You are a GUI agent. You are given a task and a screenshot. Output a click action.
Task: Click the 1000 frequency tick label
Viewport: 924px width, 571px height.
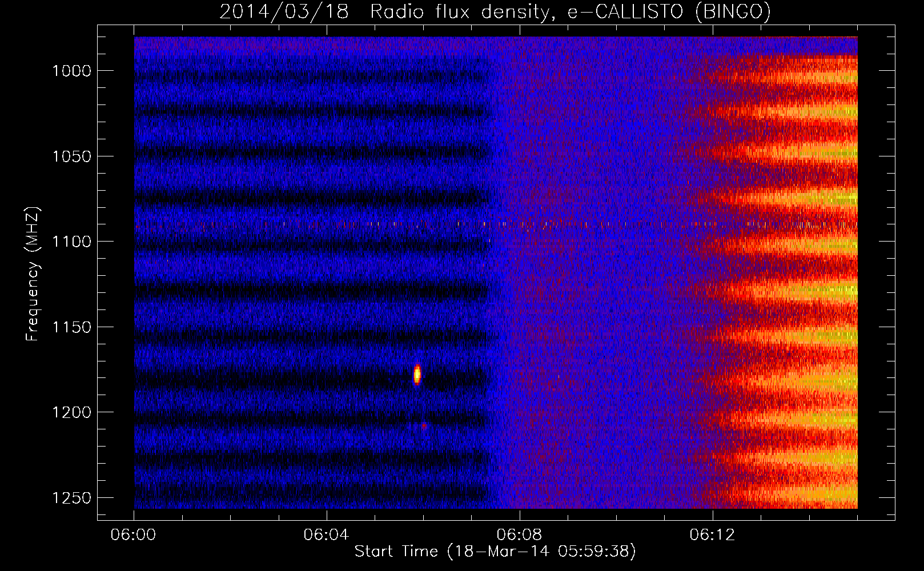[72, 71]
